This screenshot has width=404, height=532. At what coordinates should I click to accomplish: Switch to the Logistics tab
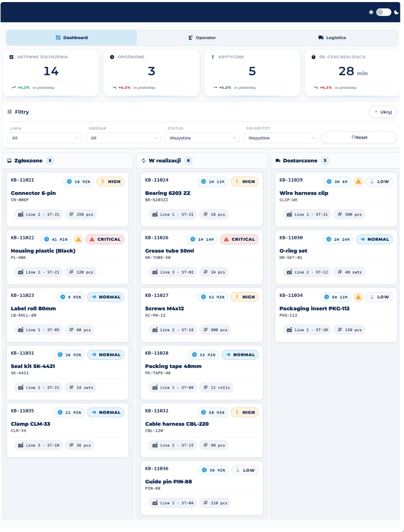tap(332, 37)
